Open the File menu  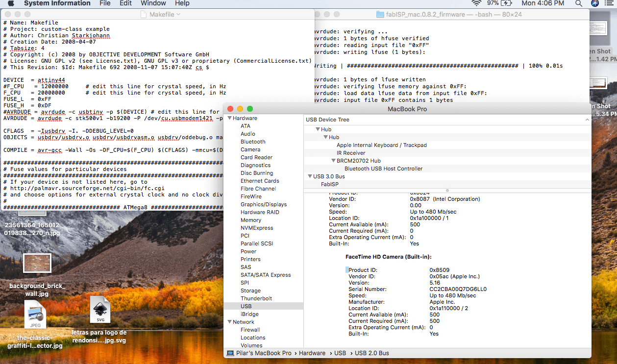pyautogui.click(x=105, y=3)
